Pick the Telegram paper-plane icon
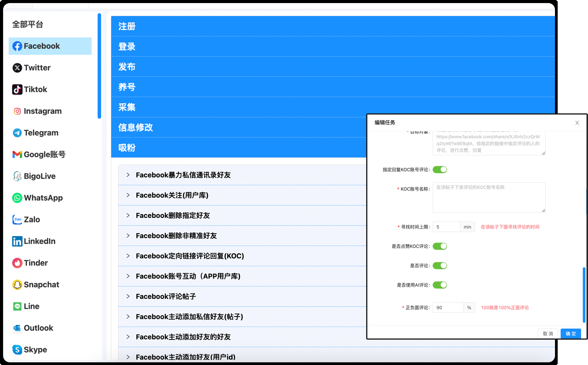Image resolution: width=588 pixels, height=365 pixels. [17, 133]
